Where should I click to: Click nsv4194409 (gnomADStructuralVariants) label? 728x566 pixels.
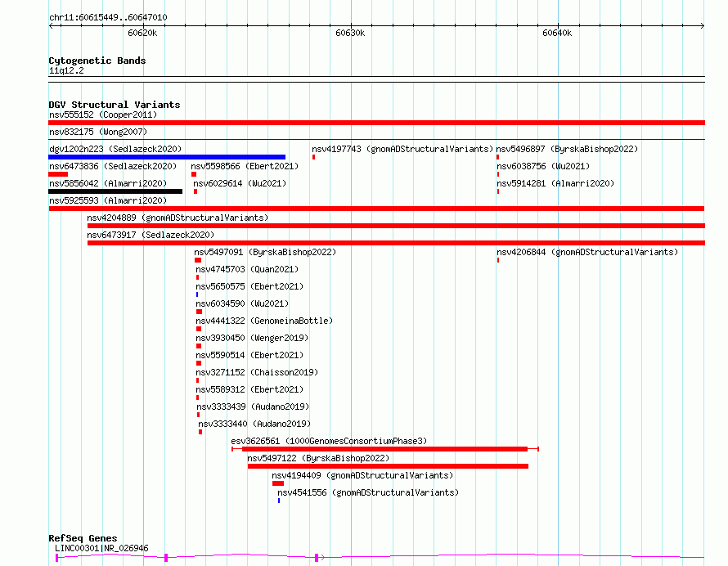tap(362, 475)
